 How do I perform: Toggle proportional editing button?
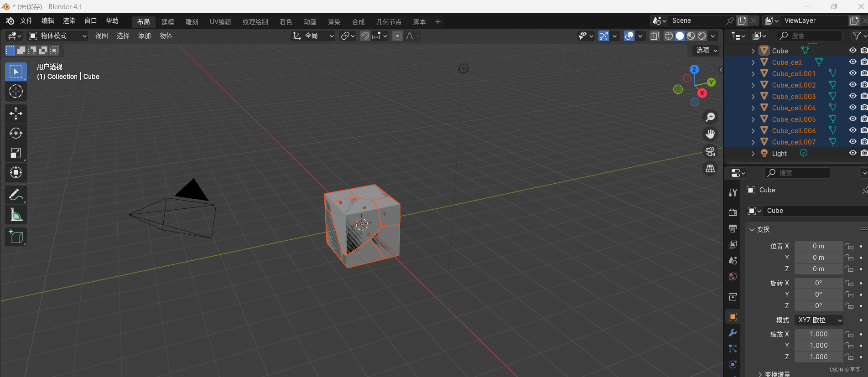(398, 36)
